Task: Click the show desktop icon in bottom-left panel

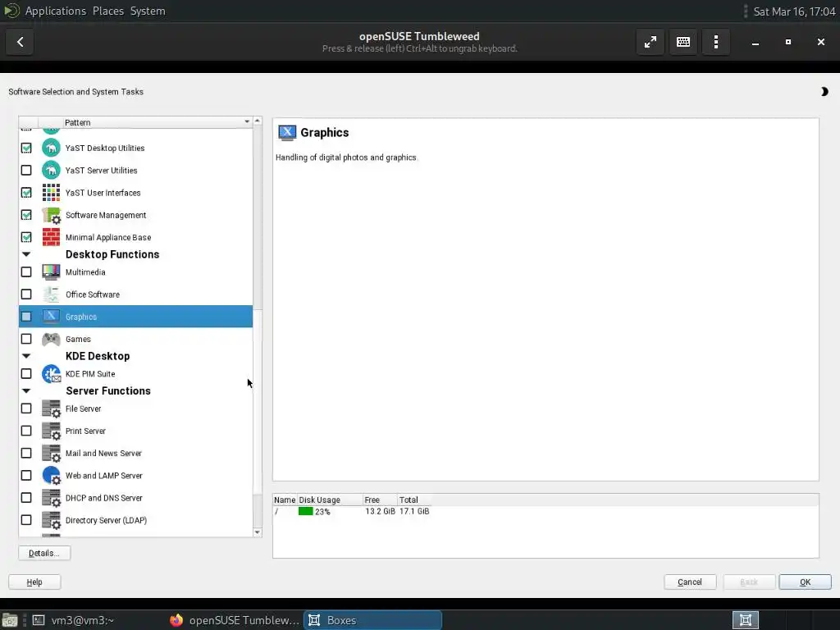Action: pyautogui.click(x=10, y=620)
